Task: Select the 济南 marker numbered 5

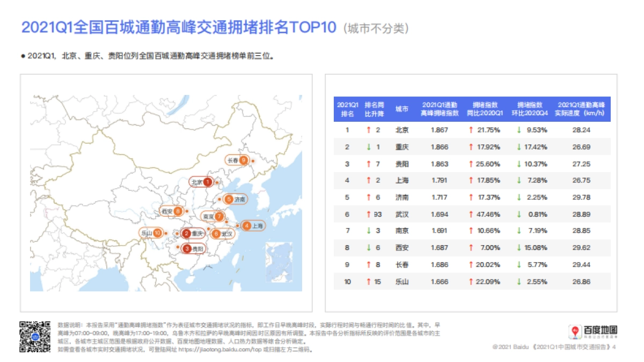Action: click(x=229, y=199)
